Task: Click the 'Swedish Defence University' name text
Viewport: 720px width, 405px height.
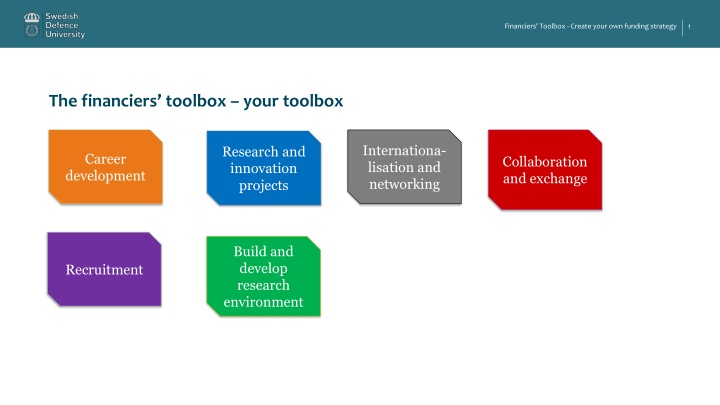Action: pos(65,25)
